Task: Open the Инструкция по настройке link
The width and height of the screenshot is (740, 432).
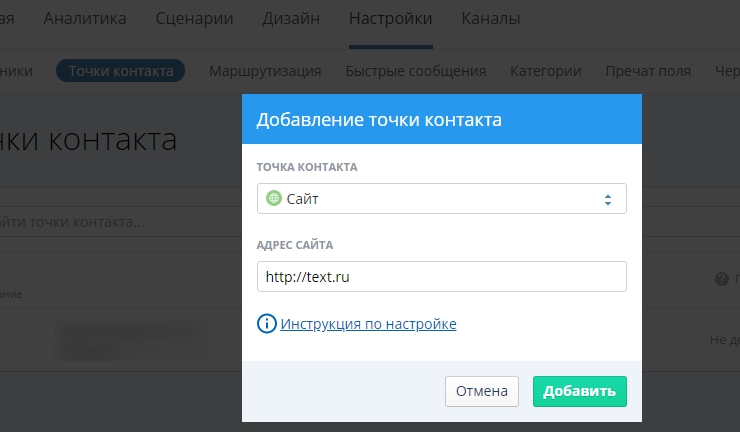Action: pos(368,324)
